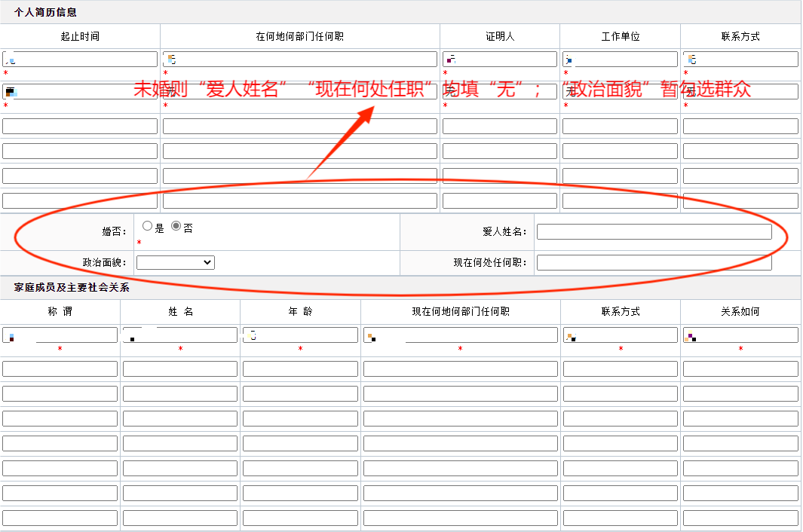Click first row 工作单位 input field
This screenshot has height=532, width=803.
click(x=620, y=60)
